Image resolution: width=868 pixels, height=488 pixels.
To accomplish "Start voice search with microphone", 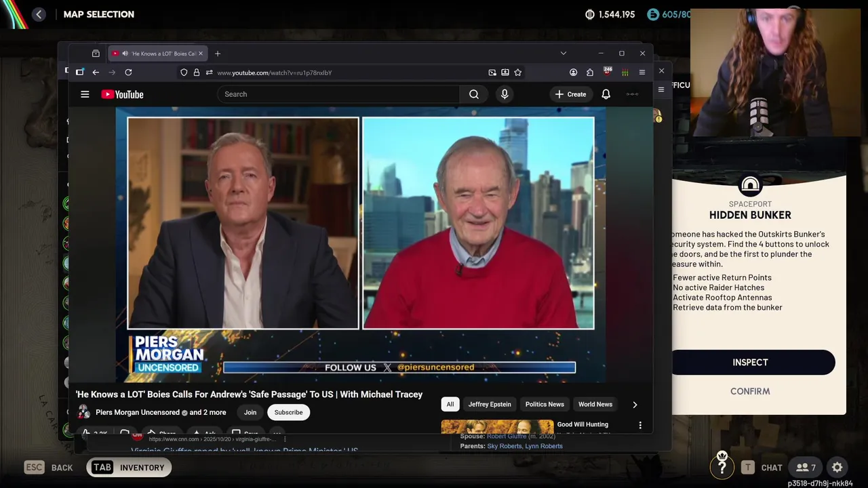I will point(505,94).
